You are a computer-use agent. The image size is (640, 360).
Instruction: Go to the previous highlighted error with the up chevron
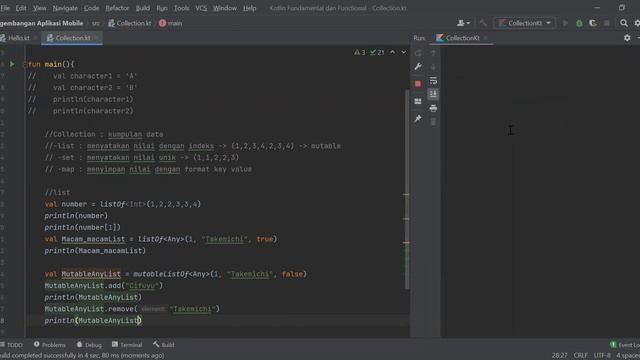[x=392, y=52]
